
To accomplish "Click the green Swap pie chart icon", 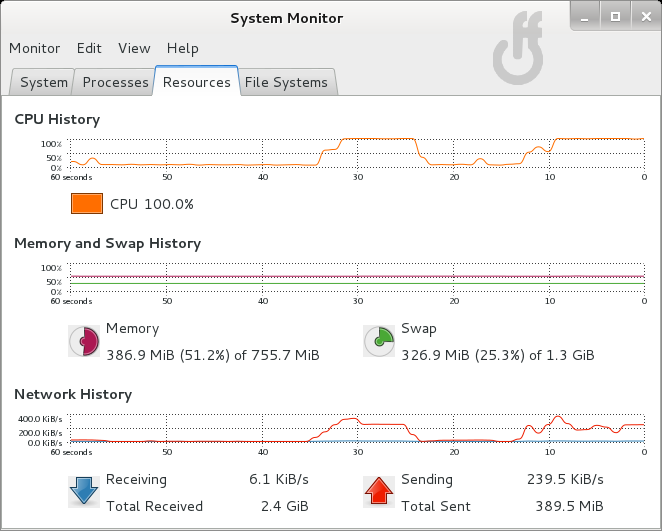I will tap(379, 341).
